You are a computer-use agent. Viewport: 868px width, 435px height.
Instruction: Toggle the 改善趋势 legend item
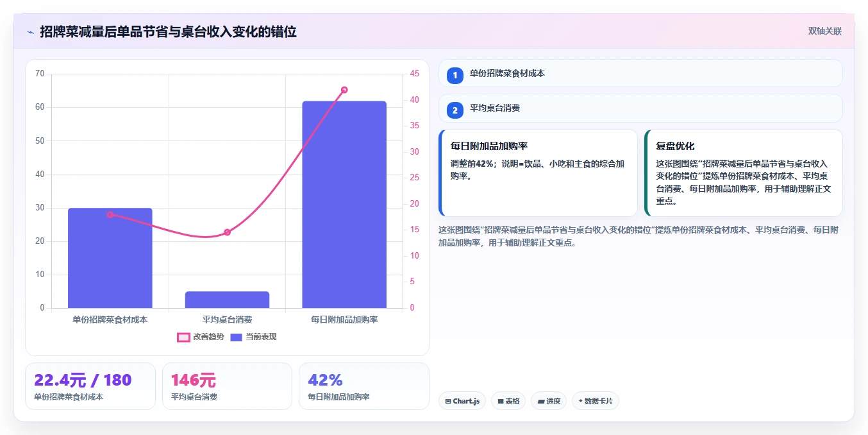pyautogui.click(x=201, y=337)
